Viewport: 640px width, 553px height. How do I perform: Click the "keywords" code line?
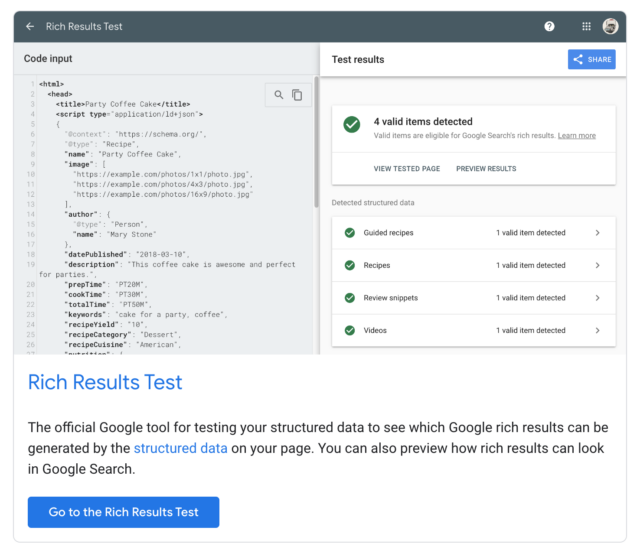click(146, 315)
